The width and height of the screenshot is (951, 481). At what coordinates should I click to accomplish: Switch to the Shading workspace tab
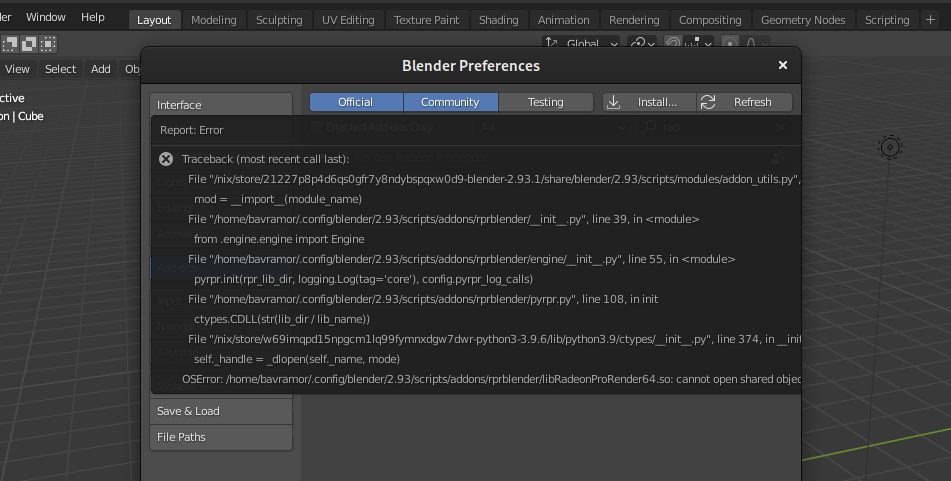pyautogui.click(x=498, y=20)
